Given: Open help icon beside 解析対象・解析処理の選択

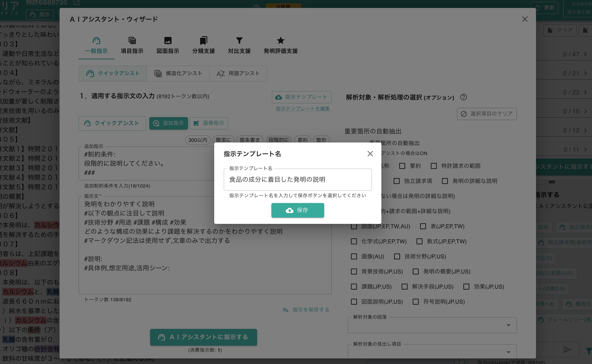Looking at the screenshot, I should (463, 97).
